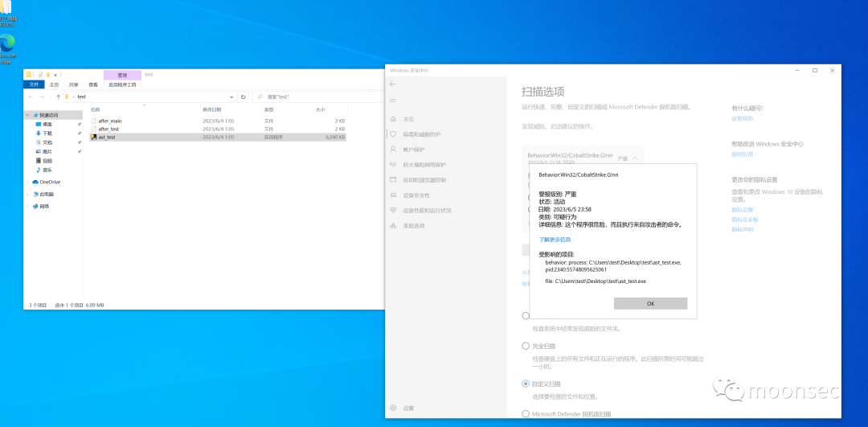Viewport: 868px width, 427px height.
Task: Collapse the 快速访问 tree node
Action: (28, 115)
